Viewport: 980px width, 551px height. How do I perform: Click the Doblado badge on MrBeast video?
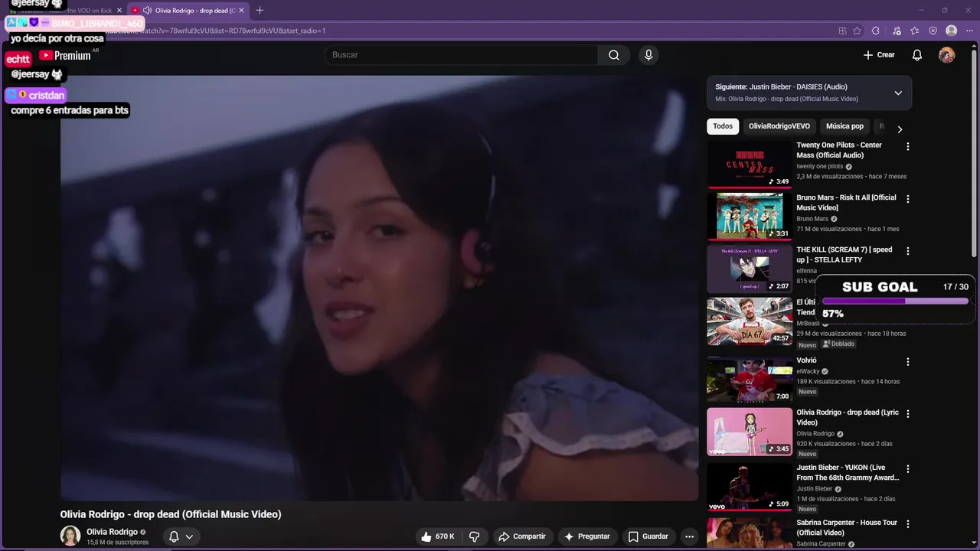click(838, 344)
